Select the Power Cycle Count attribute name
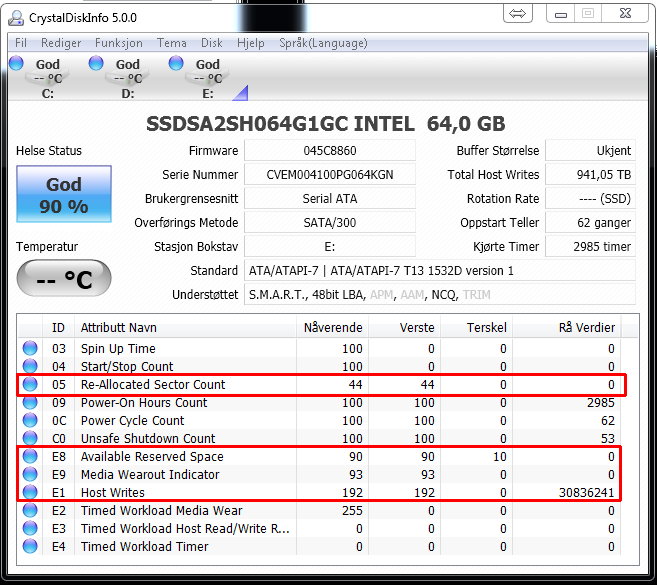This screenshot has width=657, height=585. point(132,420)
